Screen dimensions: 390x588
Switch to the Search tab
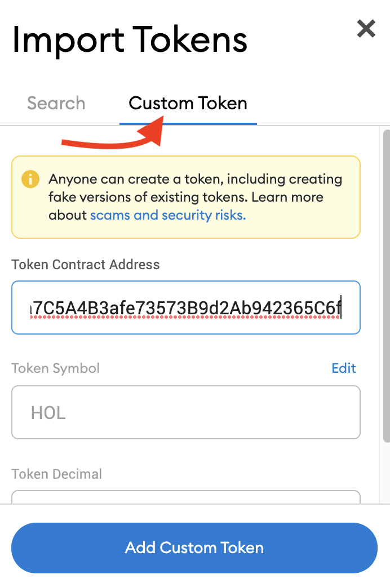[x=56, y=104]
